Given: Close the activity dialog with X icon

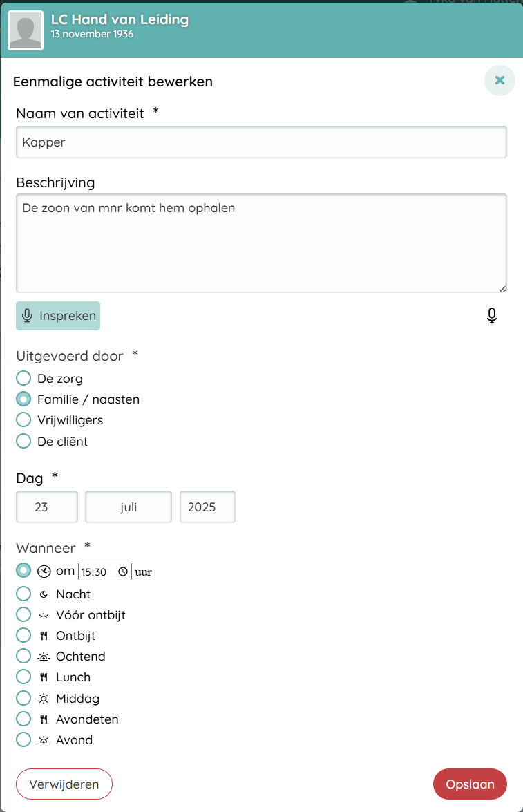Looking at the screenshot, I should [500, 80].
